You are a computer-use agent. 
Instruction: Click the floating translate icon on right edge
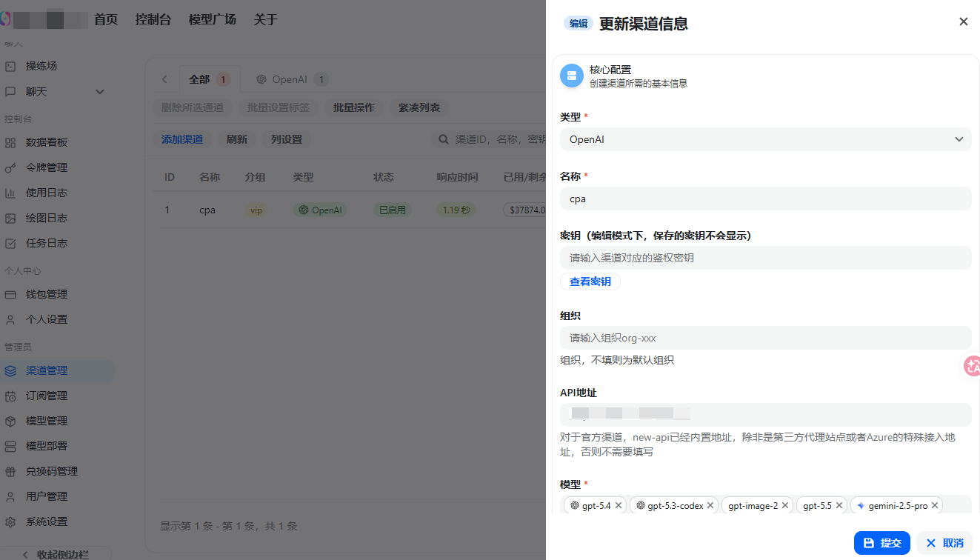click(x=971, y=365)
